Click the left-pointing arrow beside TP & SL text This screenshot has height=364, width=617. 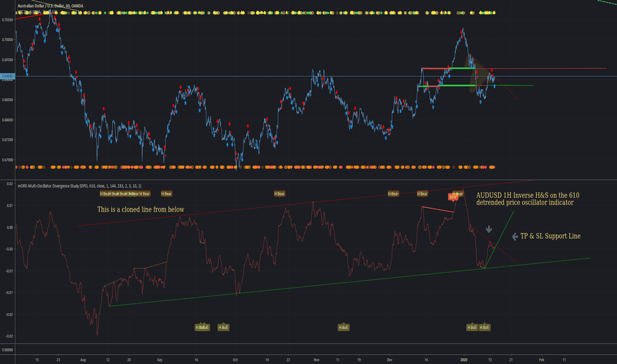pyautogui.click(x=515, y=235)
